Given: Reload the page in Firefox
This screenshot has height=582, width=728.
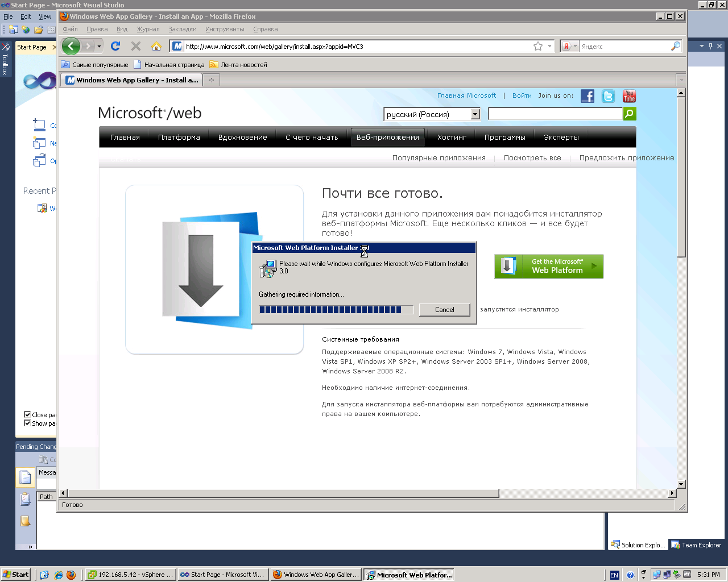Looking at the screenshot, I should [115, 46].
